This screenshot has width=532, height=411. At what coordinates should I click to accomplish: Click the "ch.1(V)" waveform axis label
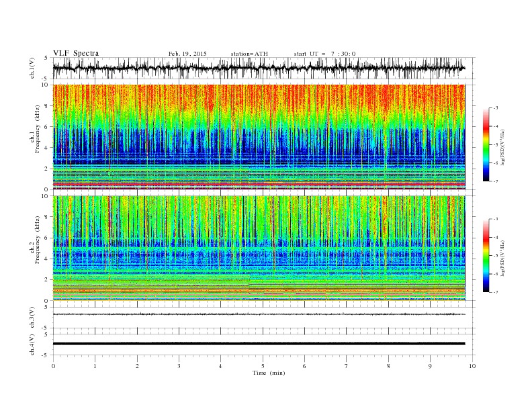pos(32,68)
